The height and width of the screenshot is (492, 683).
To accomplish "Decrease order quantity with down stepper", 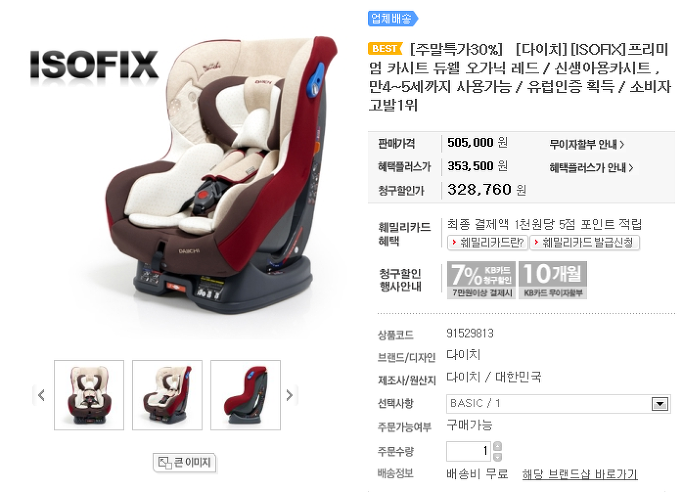I will click(x=497, y=457).
